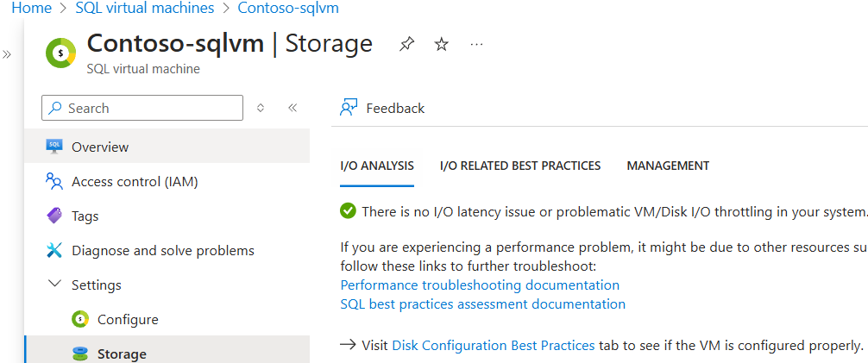868x363 pixels.
Task: Open Diagnose and solve problems
Action: click(162, 250)
